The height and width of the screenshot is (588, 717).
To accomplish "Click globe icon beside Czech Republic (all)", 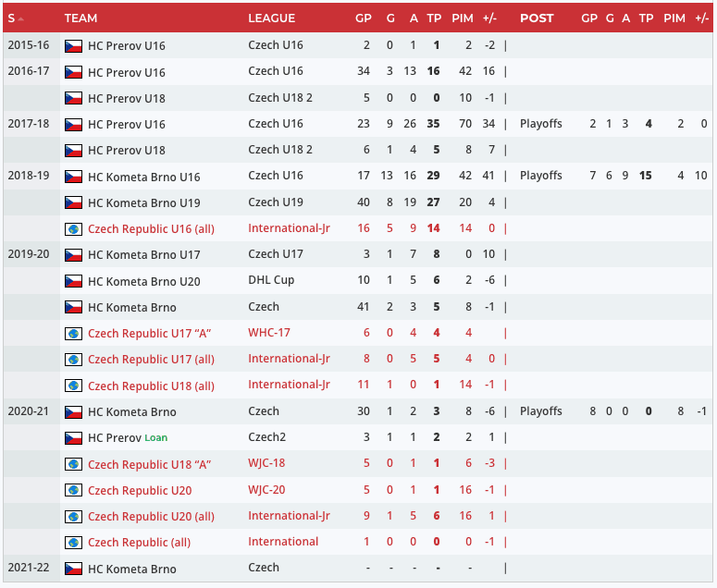I will coord(73,543).
